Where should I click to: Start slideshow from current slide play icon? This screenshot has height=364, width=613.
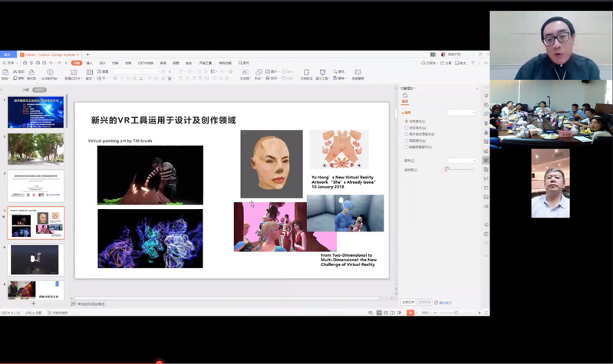pos(50,72)
